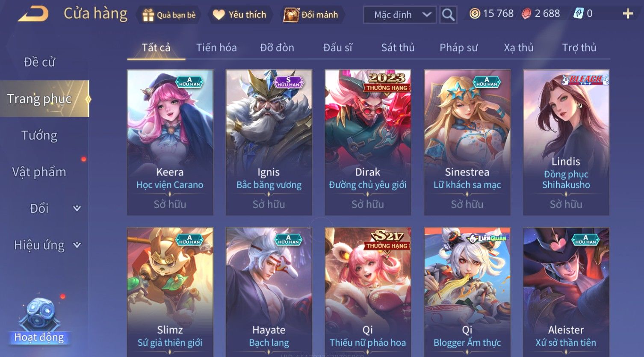
Task: Select Keera Học viện Carano skin card
Action: pyautogui.click(x=170, y=142)
